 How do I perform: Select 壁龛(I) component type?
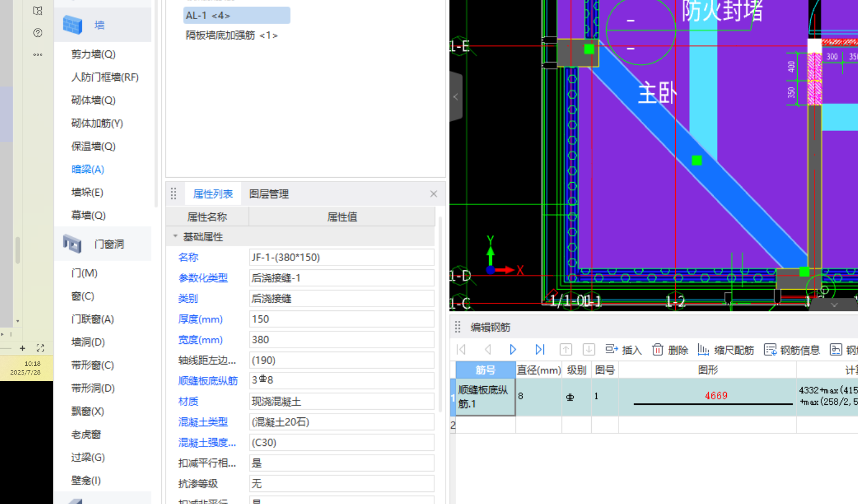click(86, 480)
